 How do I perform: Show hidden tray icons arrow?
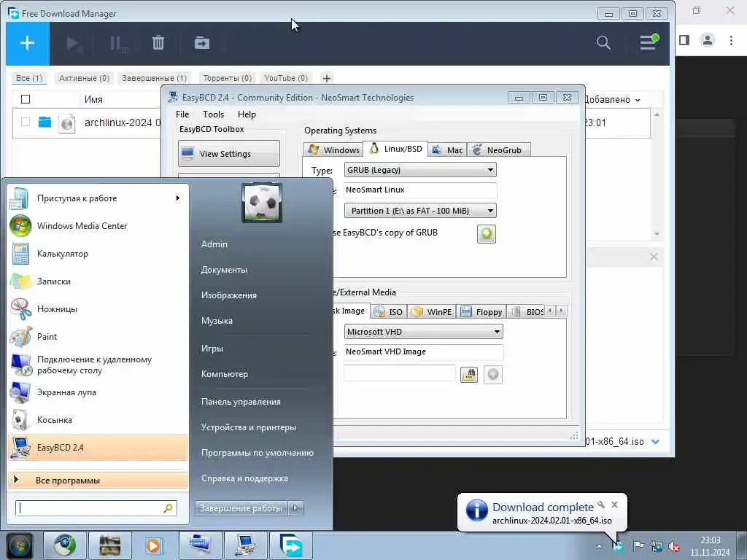599,546
